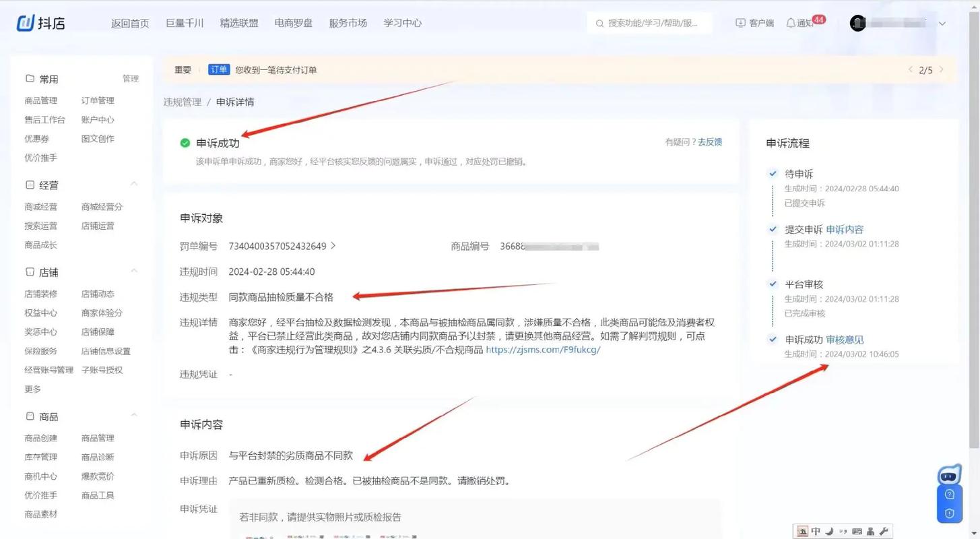Click the search magnifier icon

[x=599, y=23]
